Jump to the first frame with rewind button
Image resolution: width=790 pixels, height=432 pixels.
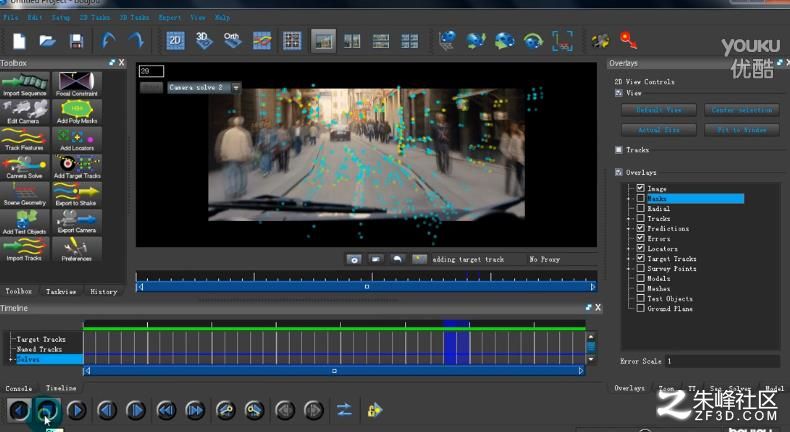(166, 410)
